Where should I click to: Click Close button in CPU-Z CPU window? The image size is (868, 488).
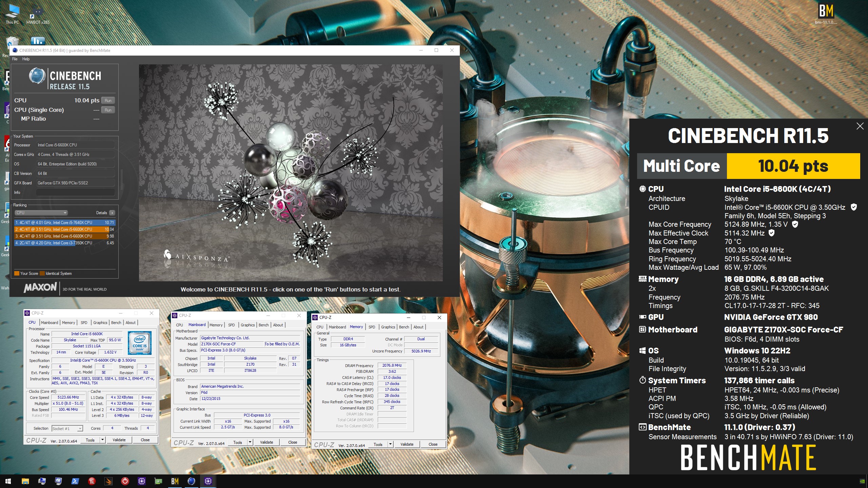[x=145, y=440]
